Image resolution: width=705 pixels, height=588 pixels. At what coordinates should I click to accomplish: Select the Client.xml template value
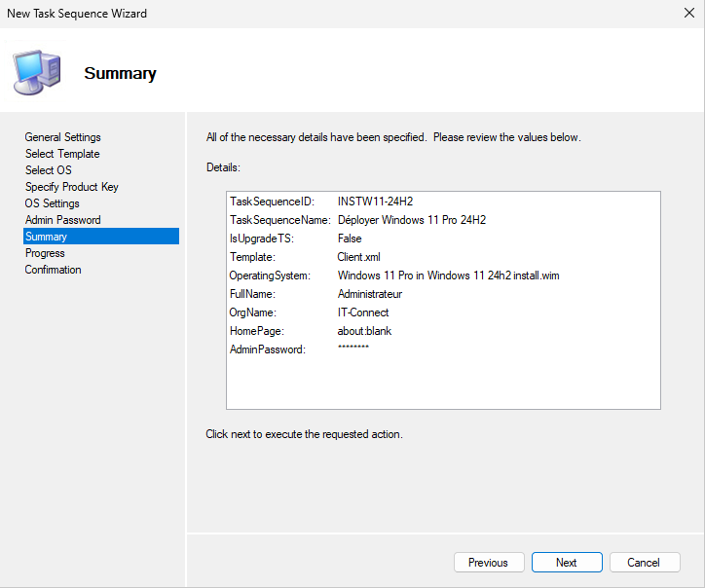click(x=358, y=257)
